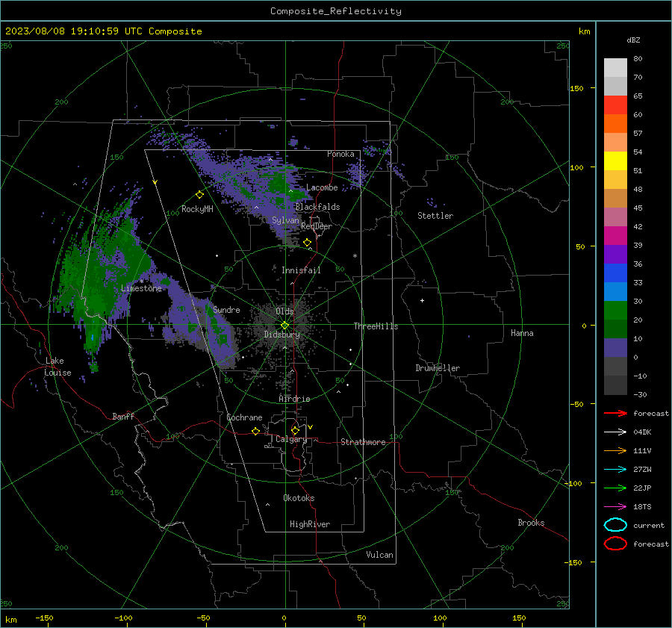Image resolution: width=672 pixels, height=628 pixels.
Task: Click the cyan 27ZW arrow icon
Action: click(615, 470)
